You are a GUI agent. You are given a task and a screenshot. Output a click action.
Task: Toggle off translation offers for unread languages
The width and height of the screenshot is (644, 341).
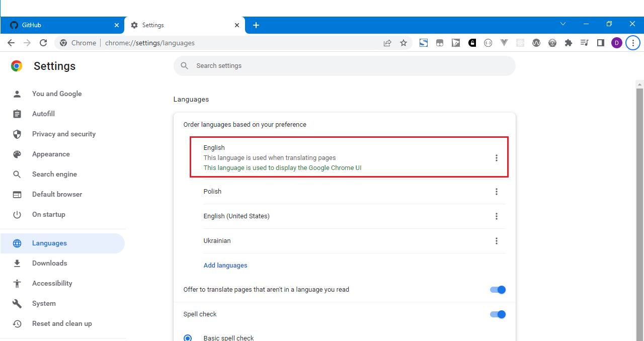click(497, 290)
